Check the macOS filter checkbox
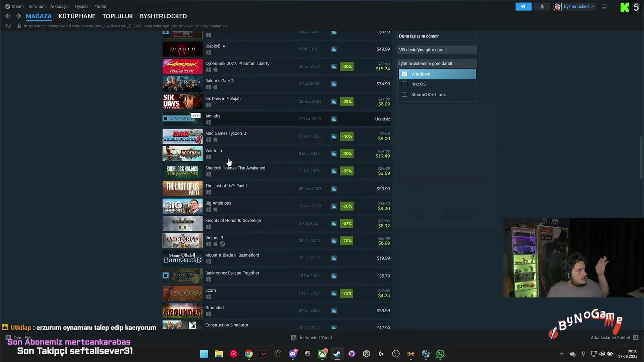644x362 pixels. coord(405,84)
